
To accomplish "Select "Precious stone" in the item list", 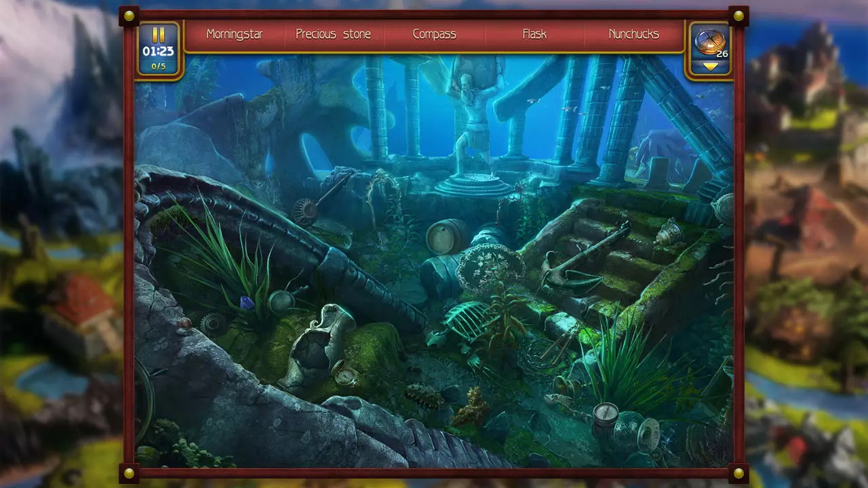I will (334, 34).
